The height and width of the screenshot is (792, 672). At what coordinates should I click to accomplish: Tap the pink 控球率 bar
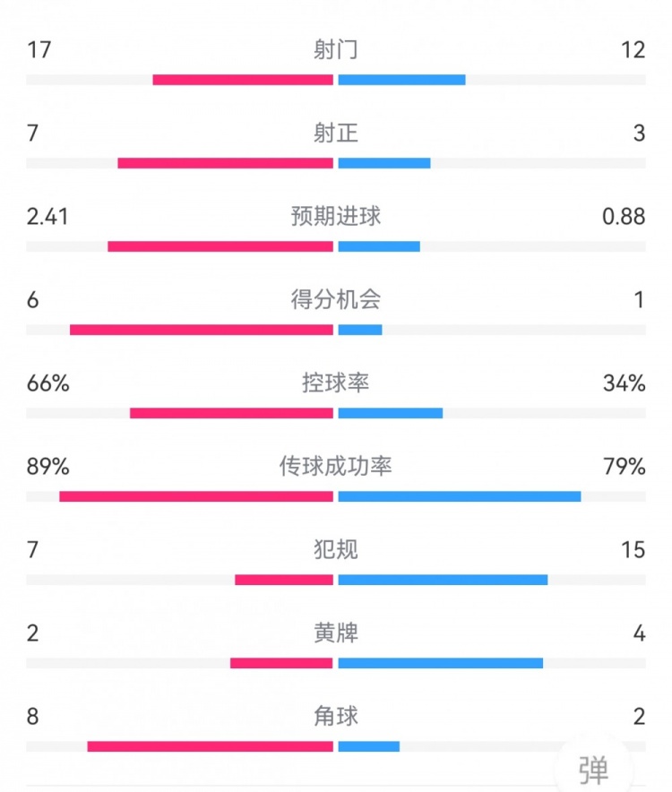[x=231, y=413]
